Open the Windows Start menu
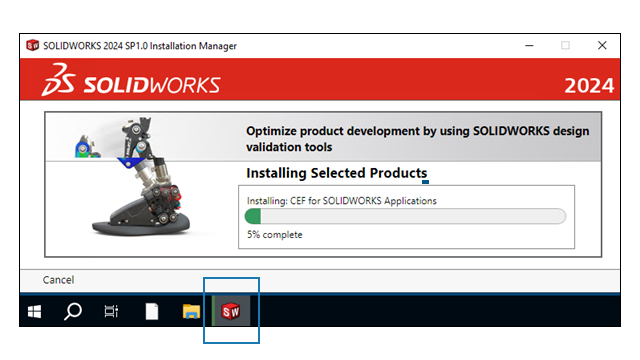The image size is (640, 360). [x=34, y=312]
